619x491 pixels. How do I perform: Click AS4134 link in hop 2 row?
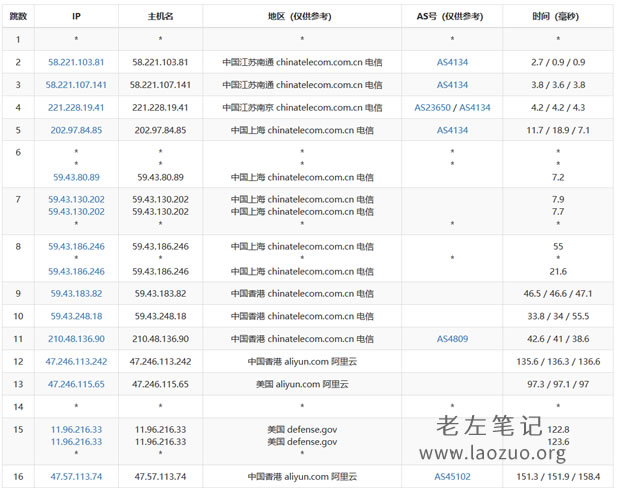point(452,62)
